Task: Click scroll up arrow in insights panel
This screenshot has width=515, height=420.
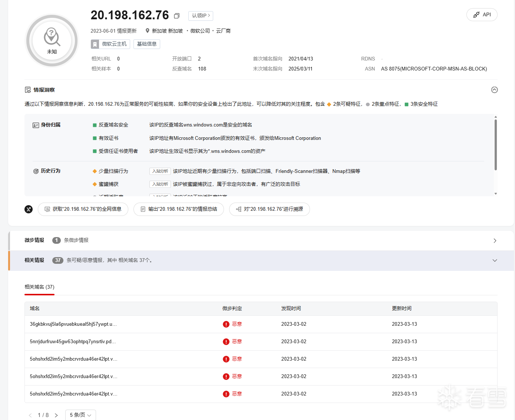Action: coord(496,117)
